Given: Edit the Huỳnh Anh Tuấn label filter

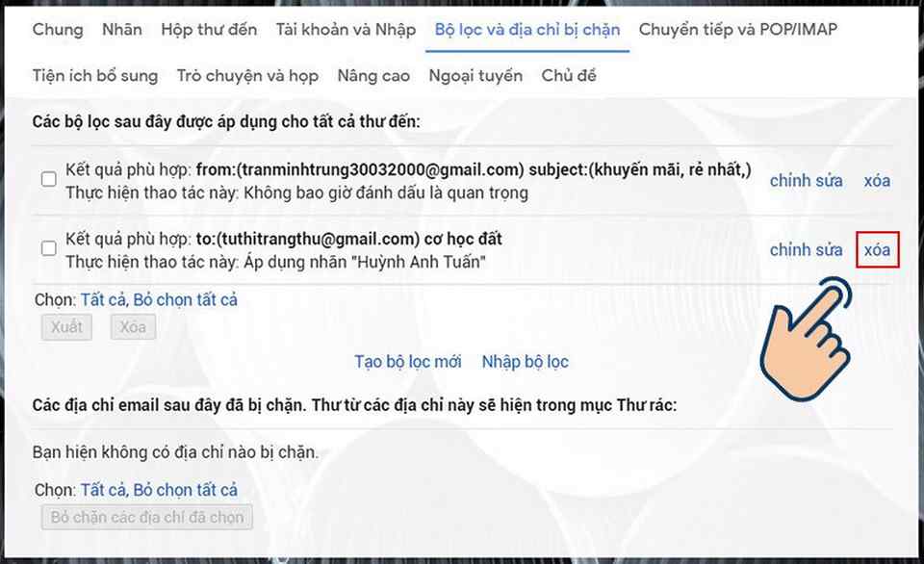Looking at the screenshot, I should tap(806, 250).
